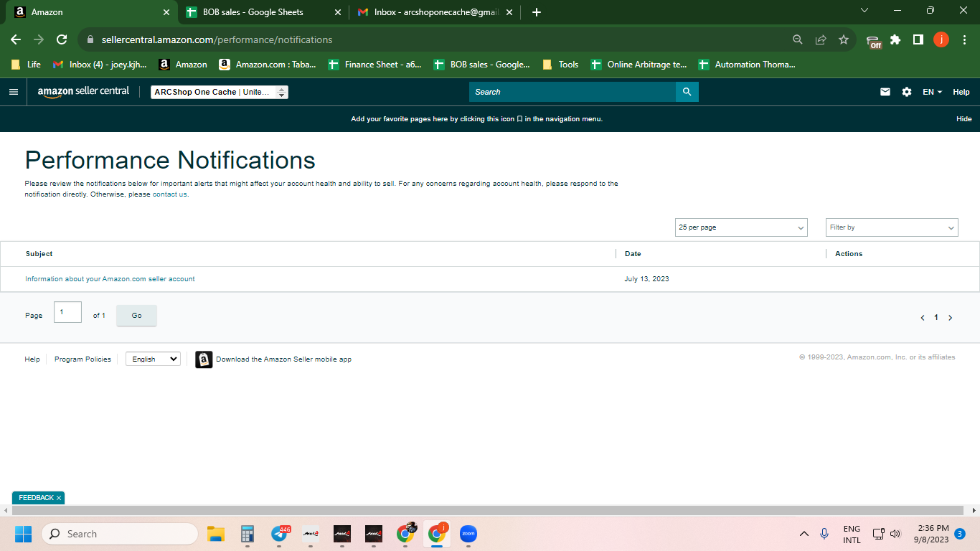Go to the next notifications page arrow
The width and height of the screenshot is (980, 551).
coord(951,318)
